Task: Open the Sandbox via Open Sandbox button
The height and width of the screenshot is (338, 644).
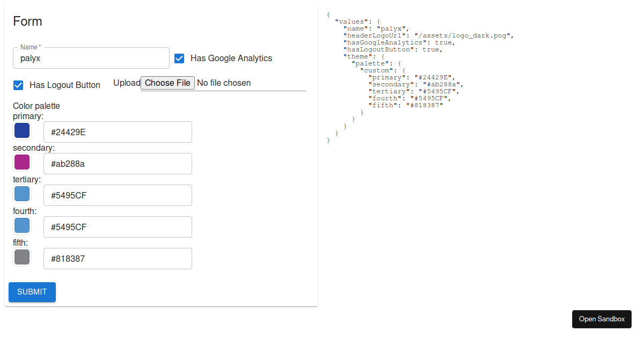Action: point(602,319)
